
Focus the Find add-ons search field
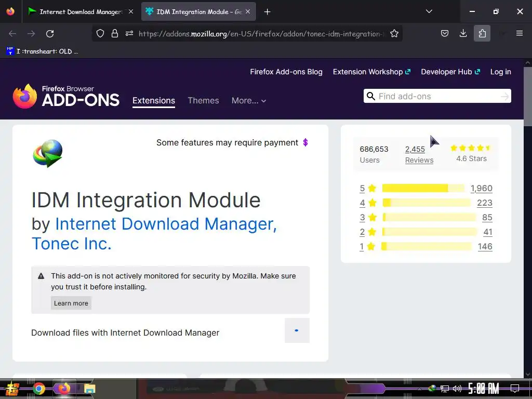(x=437, y=96)
